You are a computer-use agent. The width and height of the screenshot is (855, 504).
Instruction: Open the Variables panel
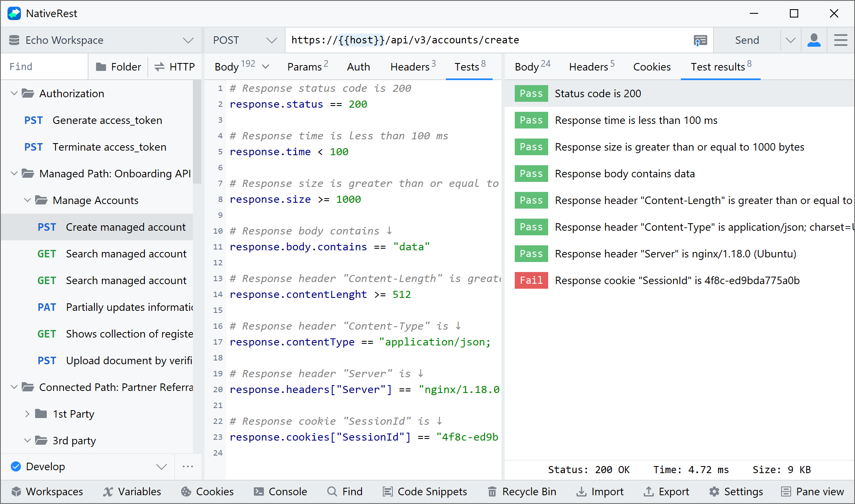point(132,491)
